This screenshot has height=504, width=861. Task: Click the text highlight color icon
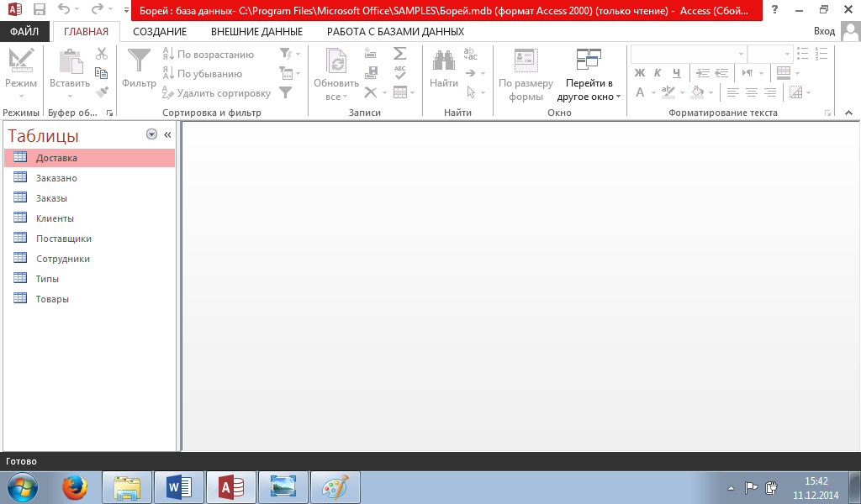668,92
